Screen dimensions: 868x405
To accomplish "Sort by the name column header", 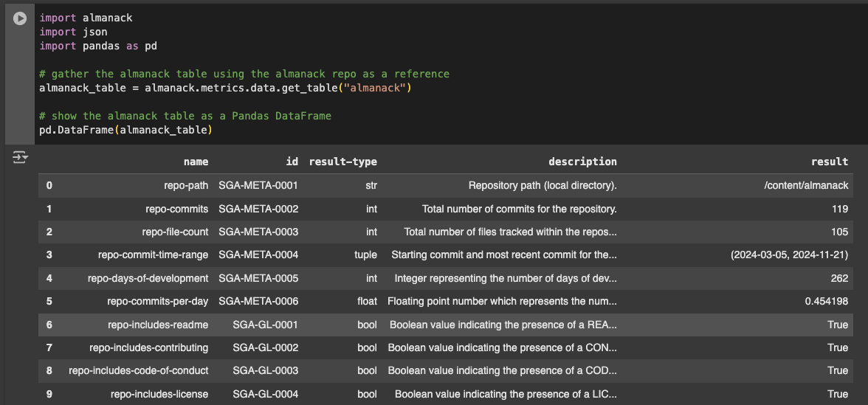I will click(x=196, y=162).
